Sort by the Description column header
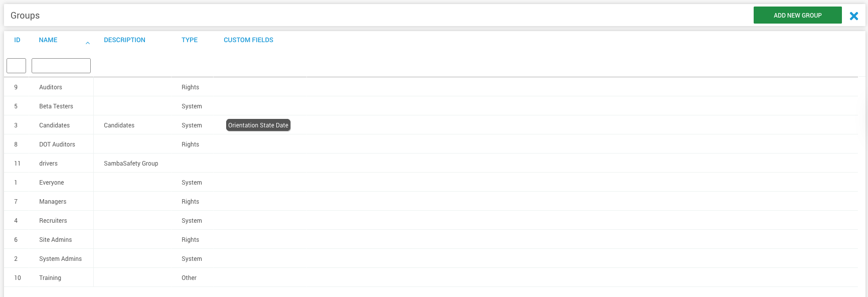This screenshot has height=297, width=868. coord(124,40)
